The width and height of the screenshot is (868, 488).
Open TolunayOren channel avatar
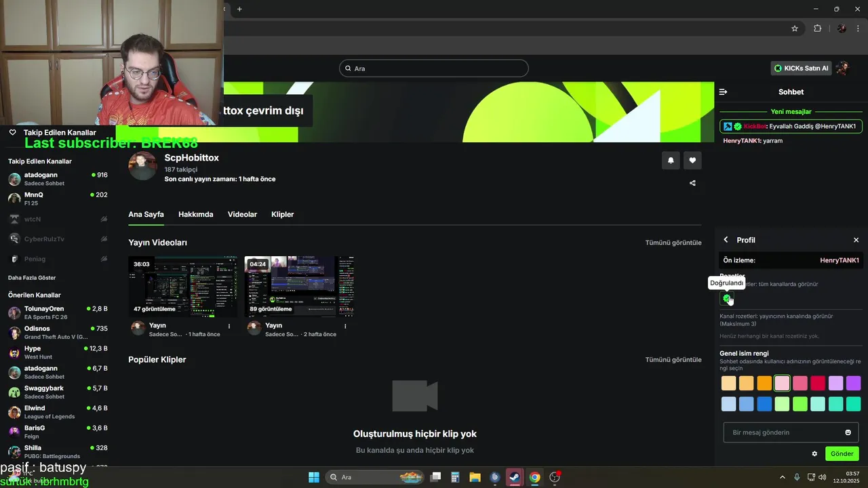tap(14, 312)
